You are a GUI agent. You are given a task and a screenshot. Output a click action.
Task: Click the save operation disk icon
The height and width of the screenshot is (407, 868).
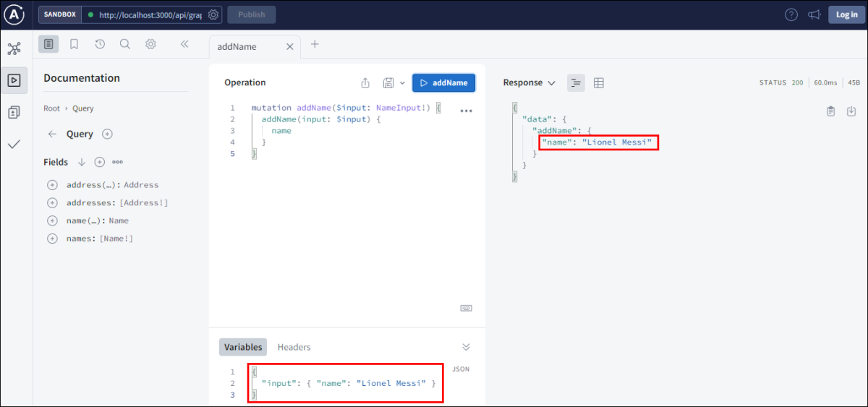[388, 82]
